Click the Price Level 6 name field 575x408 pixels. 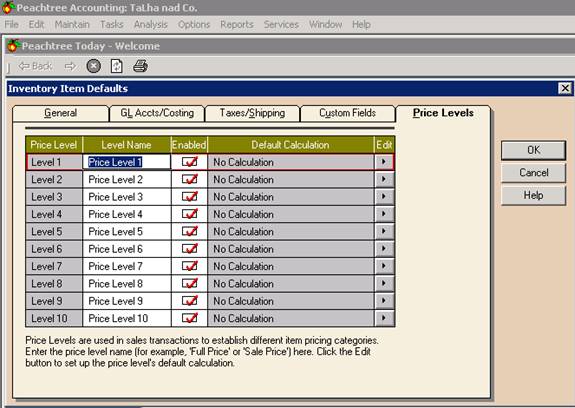click(x=127, y=249)
